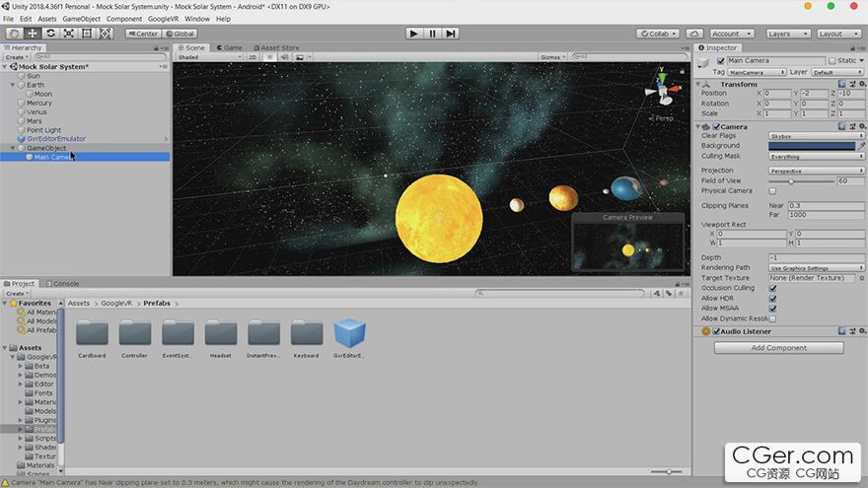Select the Rect transform tool
Screen dimensions: 868x488
pos(87,34)
